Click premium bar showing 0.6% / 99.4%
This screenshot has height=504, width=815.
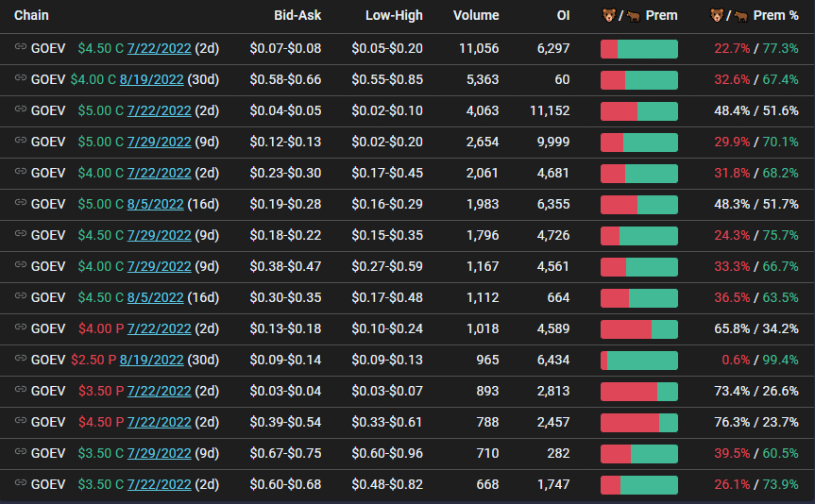click(639, 361)
